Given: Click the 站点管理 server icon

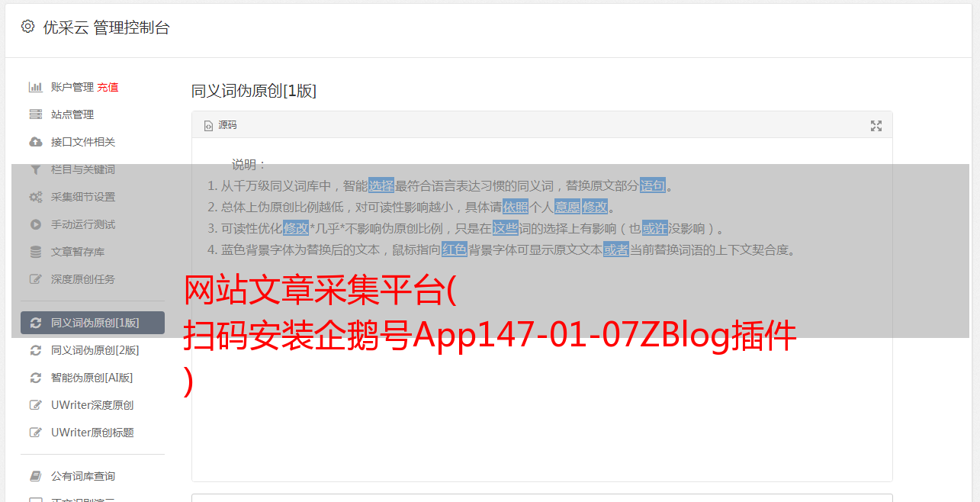Looking at the screenshot, I should 35,114.
